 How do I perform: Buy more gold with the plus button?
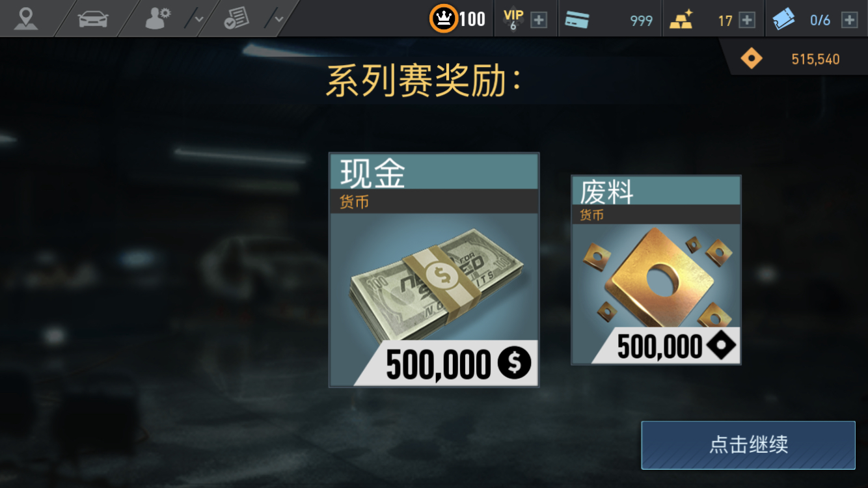[747, 20]
